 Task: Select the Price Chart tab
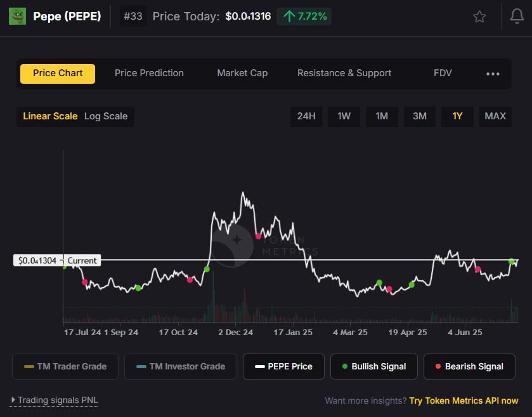(x=58, y=74)
